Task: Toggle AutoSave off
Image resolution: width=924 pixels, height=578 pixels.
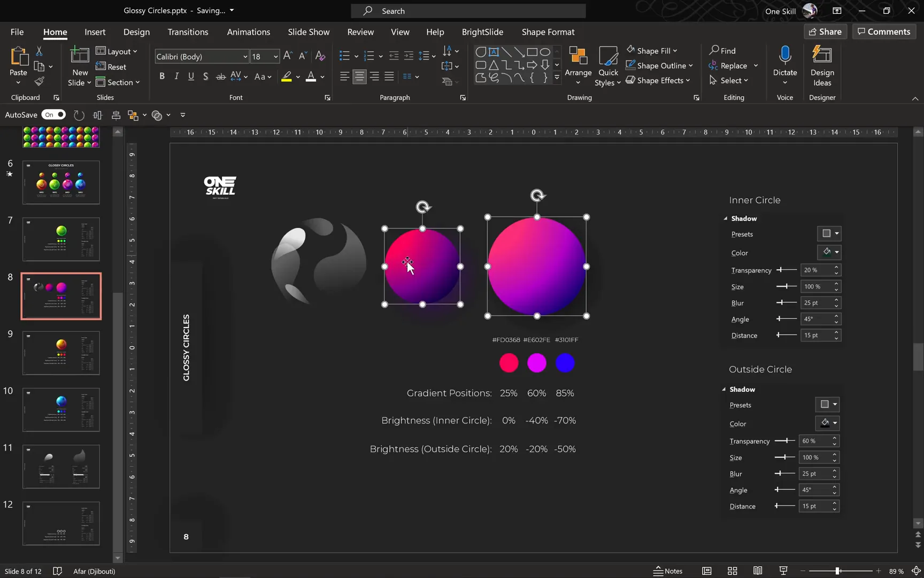Action: click(53, 115)
